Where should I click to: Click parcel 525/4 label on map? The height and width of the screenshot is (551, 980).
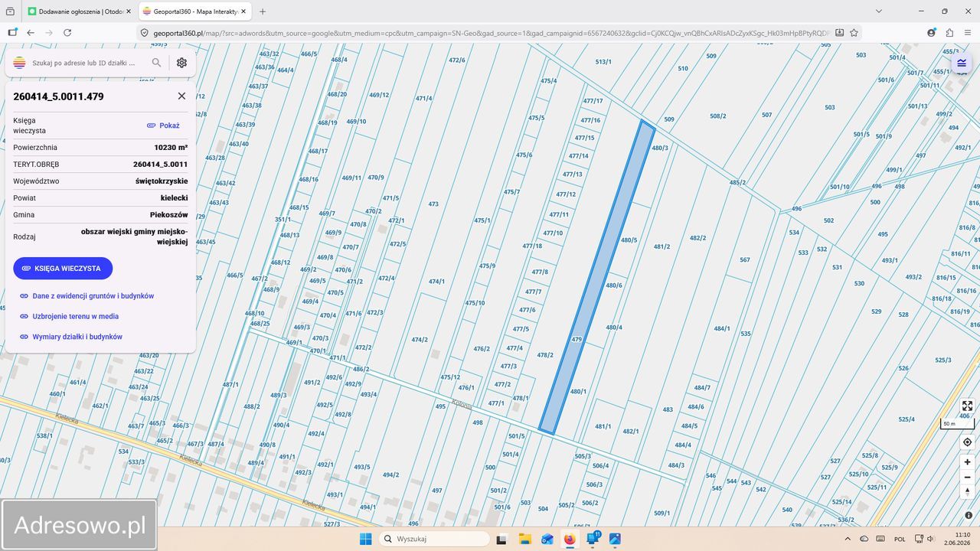tap(906, 419)
